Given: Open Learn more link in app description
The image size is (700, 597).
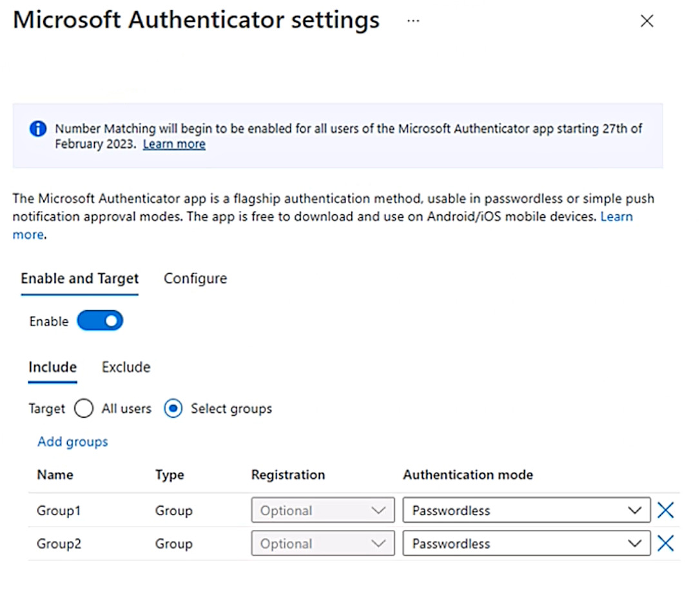Looking at the screenshot, I should [x=616, y=217].
